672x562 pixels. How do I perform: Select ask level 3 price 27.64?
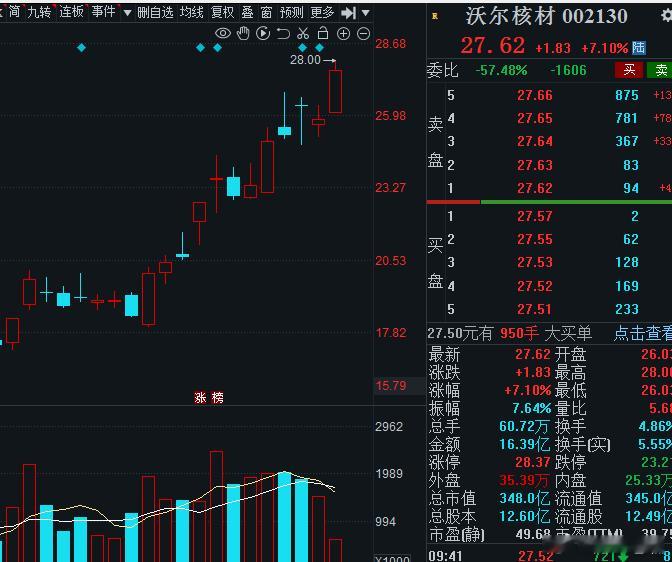tap(534, 141)
